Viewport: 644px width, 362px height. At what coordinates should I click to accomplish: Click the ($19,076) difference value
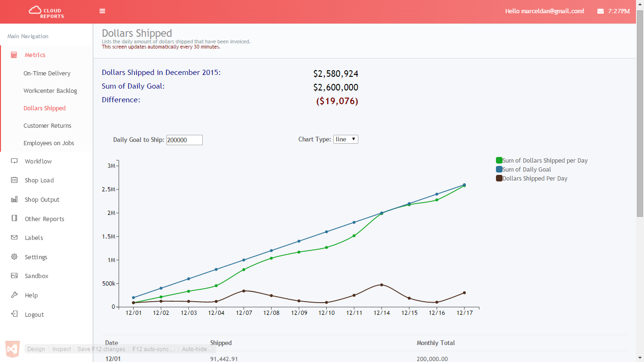tap(337, 101)
